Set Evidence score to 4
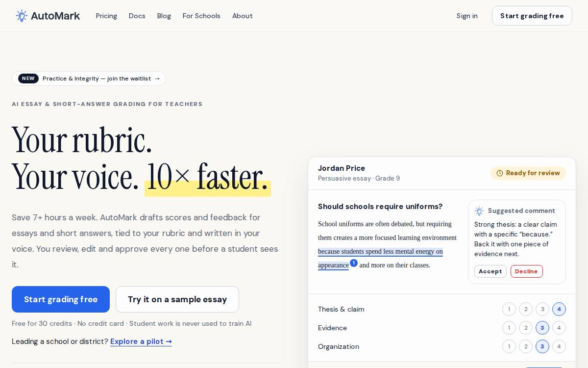The image size is (588, 368). pos(559,328)
